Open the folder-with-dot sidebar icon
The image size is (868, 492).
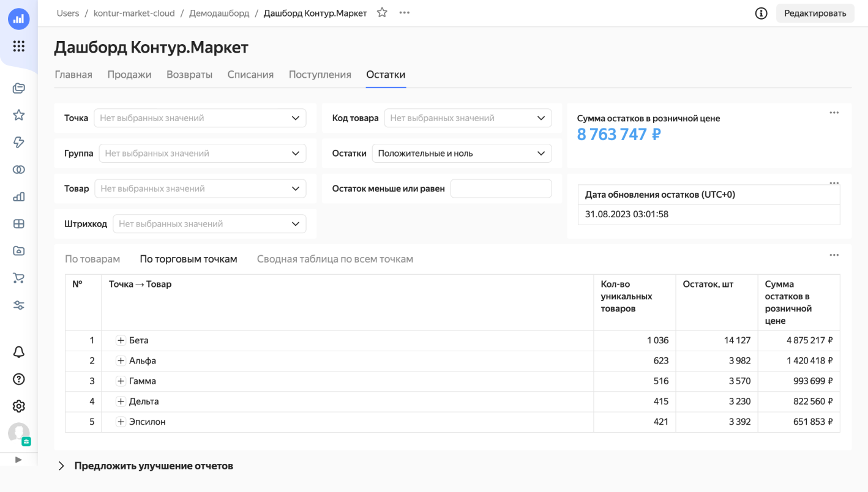click(x=18, y=251)
